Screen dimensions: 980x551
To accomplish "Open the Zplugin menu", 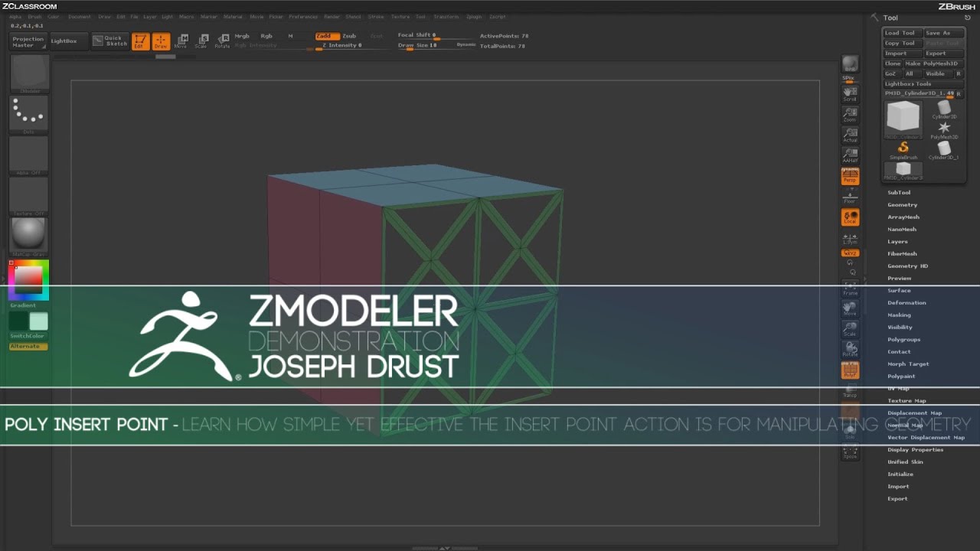I will [474, 17].
